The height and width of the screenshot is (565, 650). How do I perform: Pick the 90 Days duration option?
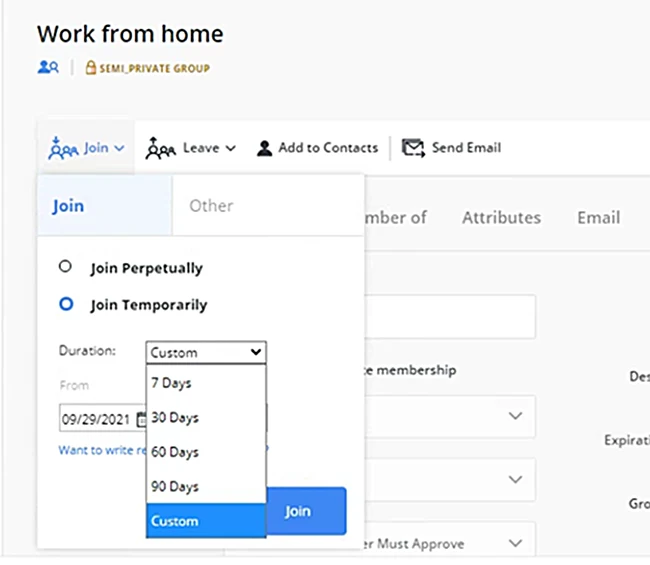206,486
